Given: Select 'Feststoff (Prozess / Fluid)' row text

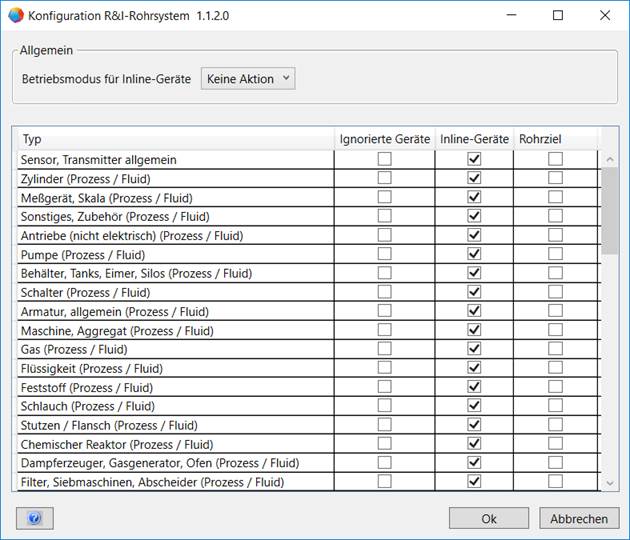Looking at the screenshot, I should [x=87, y=388].
